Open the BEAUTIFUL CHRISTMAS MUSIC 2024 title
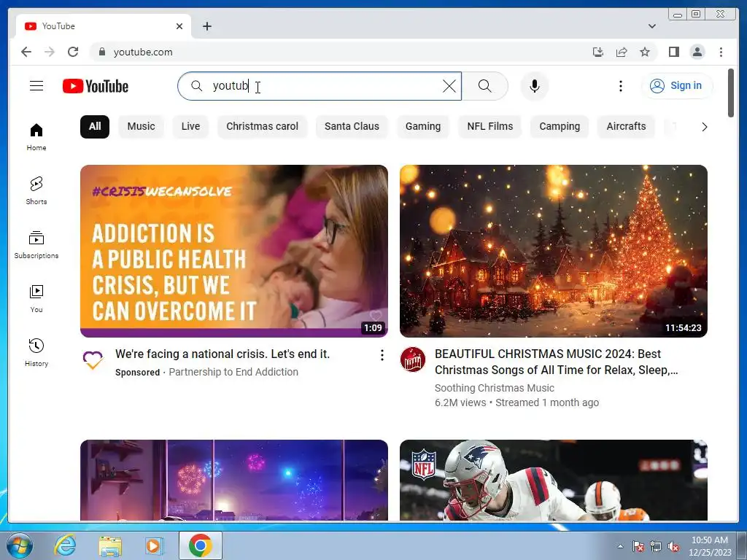Screen dimensions: 747x560 (x=557, y=362)
